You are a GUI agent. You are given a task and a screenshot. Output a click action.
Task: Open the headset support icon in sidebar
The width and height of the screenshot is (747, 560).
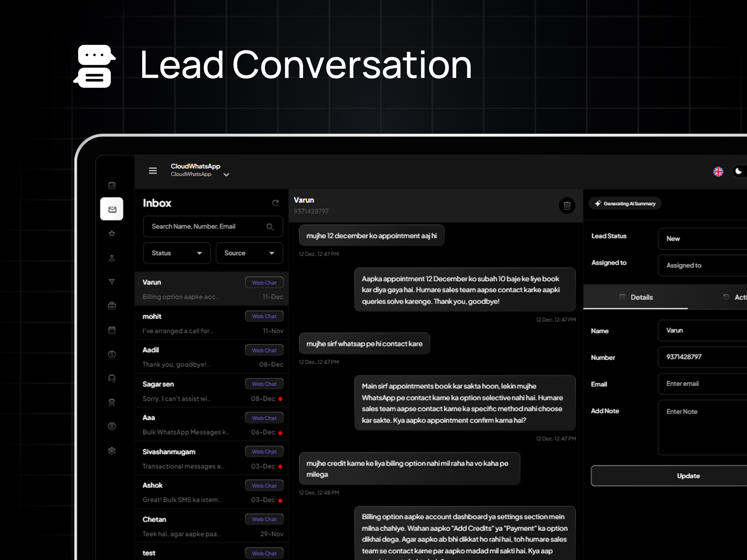112,378
